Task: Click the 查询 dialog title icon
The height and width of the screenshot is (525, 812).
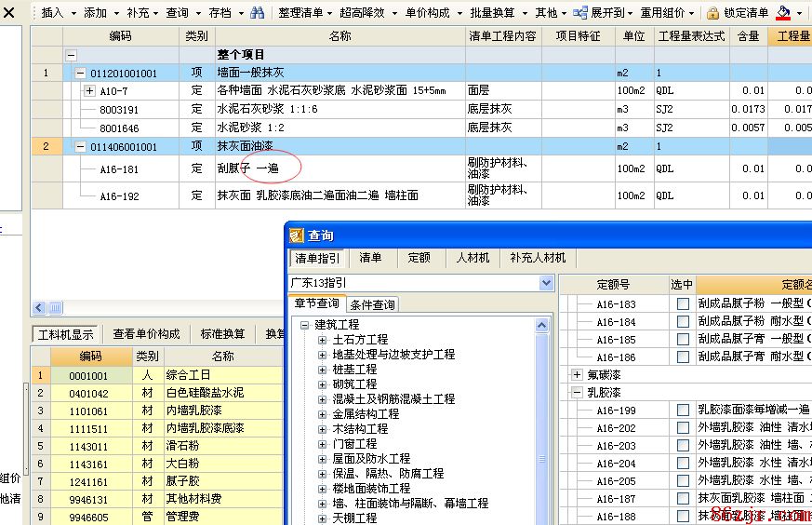Action: click(297, 236)
